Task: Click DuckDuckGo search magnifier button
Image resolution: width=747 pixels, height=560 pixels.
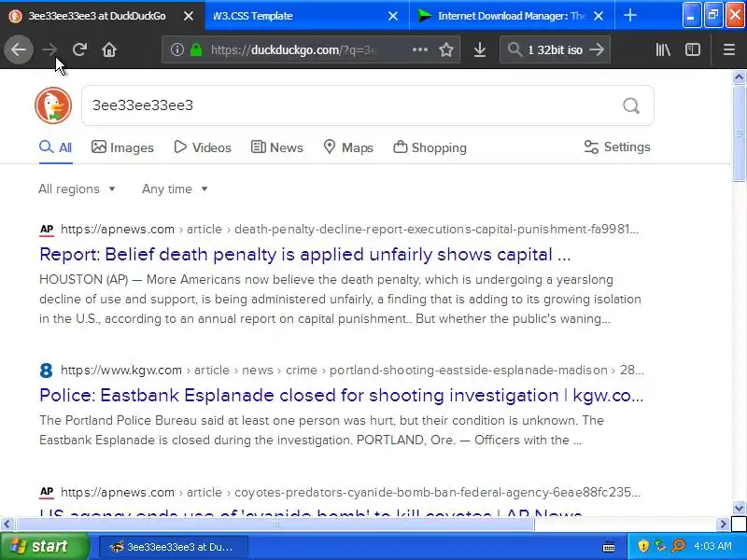Action: point(631,105)
